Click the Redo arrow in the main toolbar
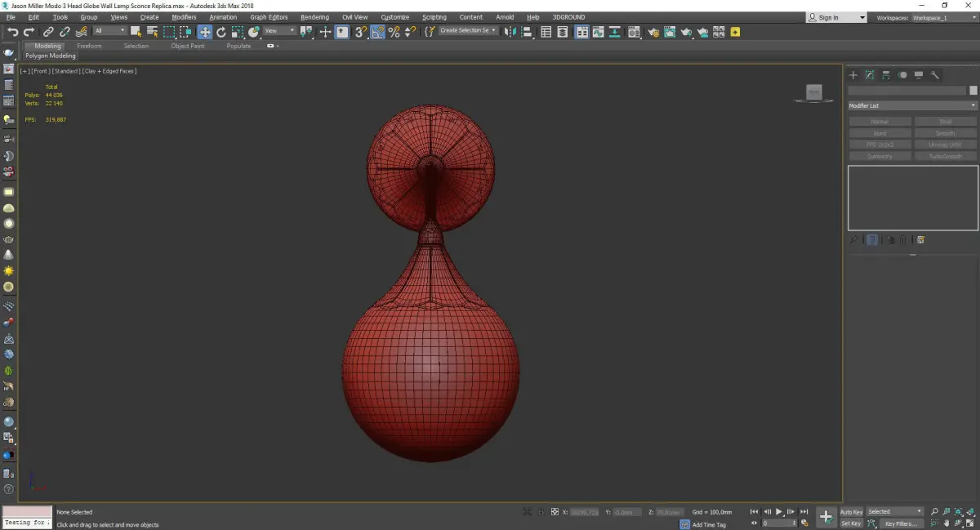This screenshot has width=980, height=530. (x=29, y=32)
